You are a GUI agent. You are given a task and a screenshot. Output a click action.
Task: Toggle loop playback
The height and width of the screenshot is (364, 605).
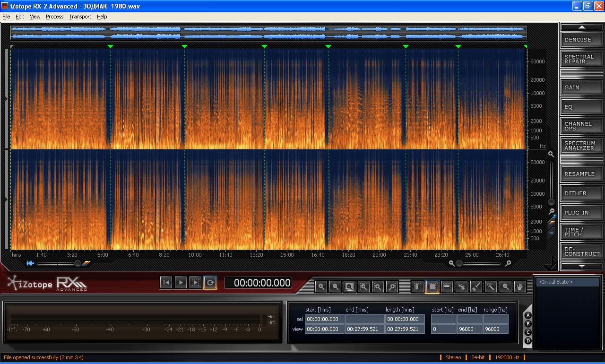tap(210, 283)
